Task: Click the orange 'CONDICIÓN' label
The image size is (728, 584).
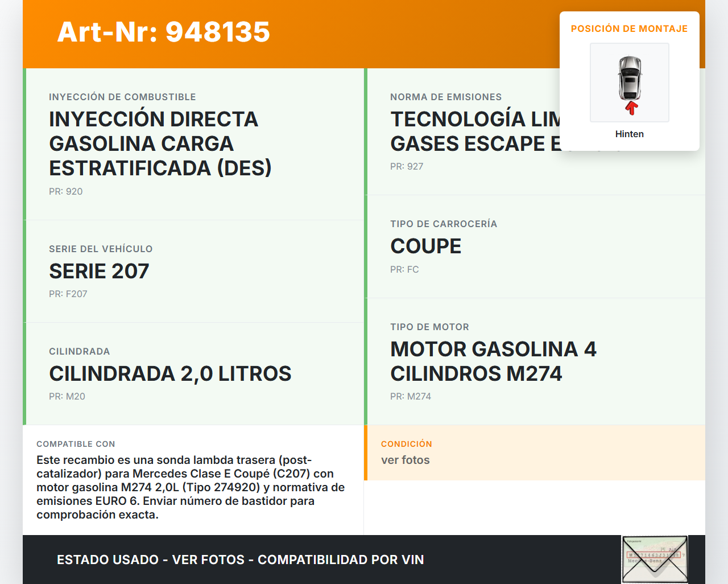Action: coord(407,444)
